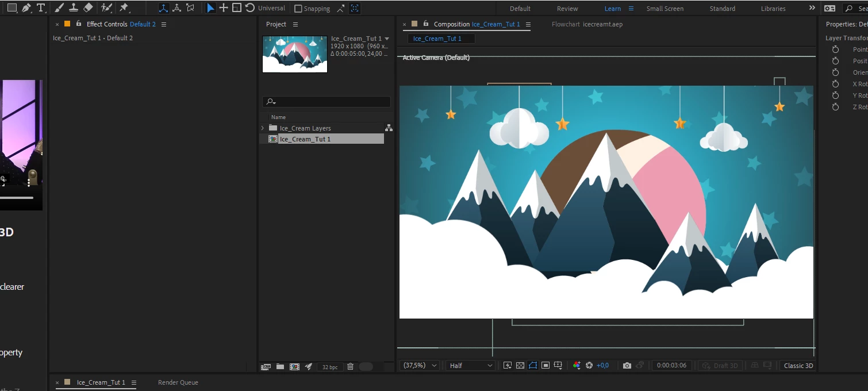The width and height of the screenshot is (868, 391).
Task: Open grid and guide options
Action: point(558,366)
